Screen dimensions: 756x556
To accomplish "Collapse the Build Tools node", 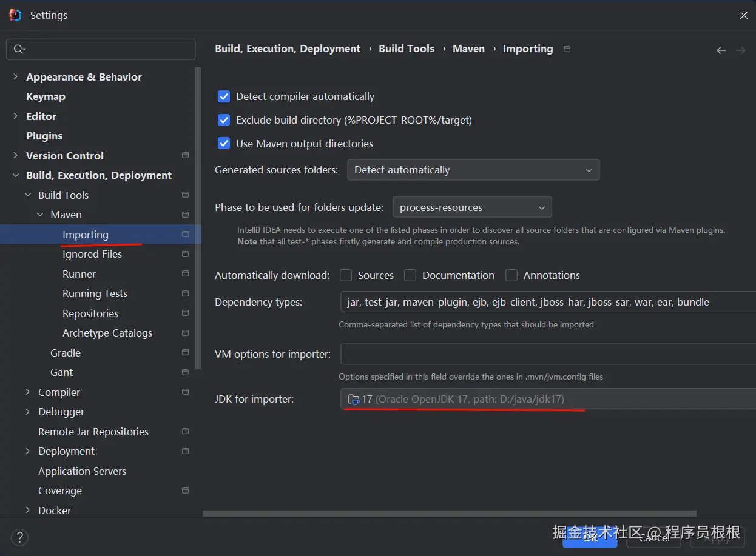I will click(27, 195).
